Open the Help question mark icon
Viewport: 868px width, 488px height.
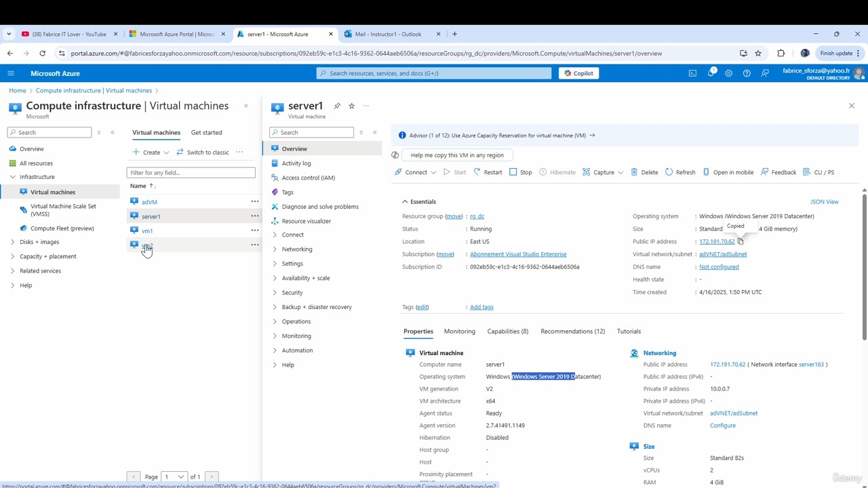[747, 73]
